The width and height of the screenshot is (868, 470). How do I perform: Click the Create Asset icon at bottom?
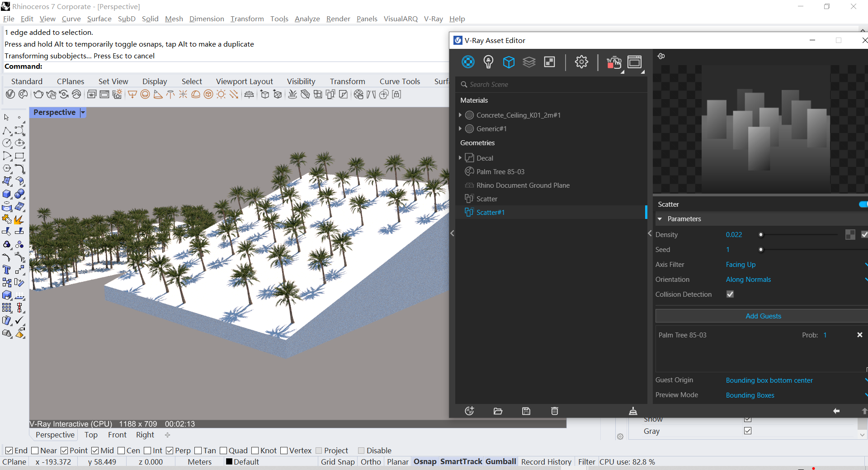(x=469, y=411)
